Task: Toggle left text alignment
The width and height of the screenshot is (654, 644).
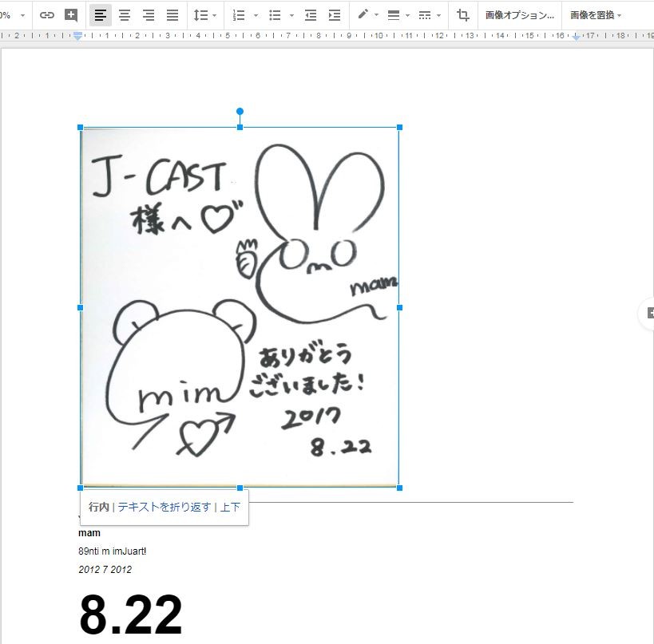Action: 100,15
